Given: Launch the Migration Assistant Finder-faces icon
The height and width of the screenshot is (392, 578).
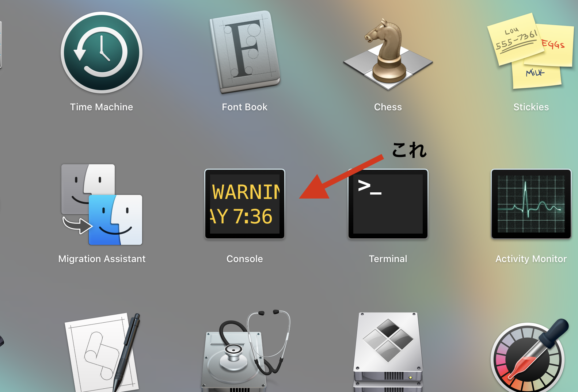Looking at the screenshot, I should tap(102, 204).
